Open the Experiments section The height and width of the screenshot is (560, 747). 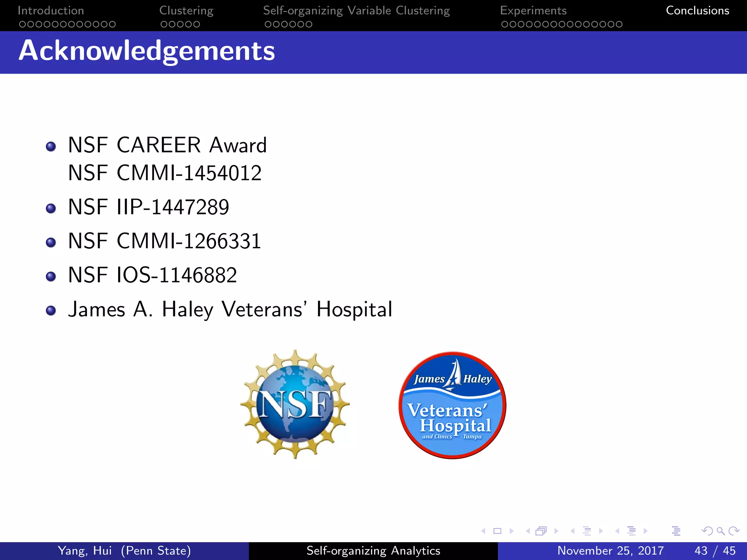pos(533,11)
